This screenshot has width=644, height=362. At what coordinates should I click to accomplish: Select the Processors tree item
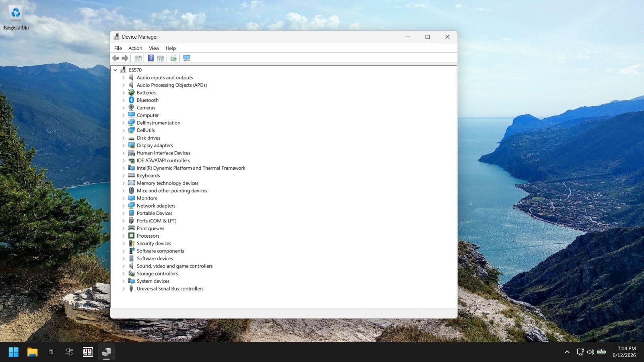click(x=148, y=236)
